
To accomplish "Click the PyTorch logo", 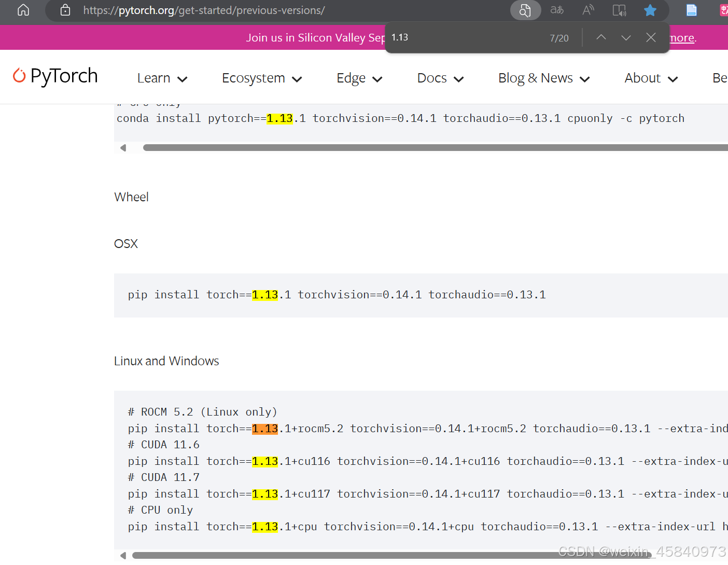I will (55, 76).
